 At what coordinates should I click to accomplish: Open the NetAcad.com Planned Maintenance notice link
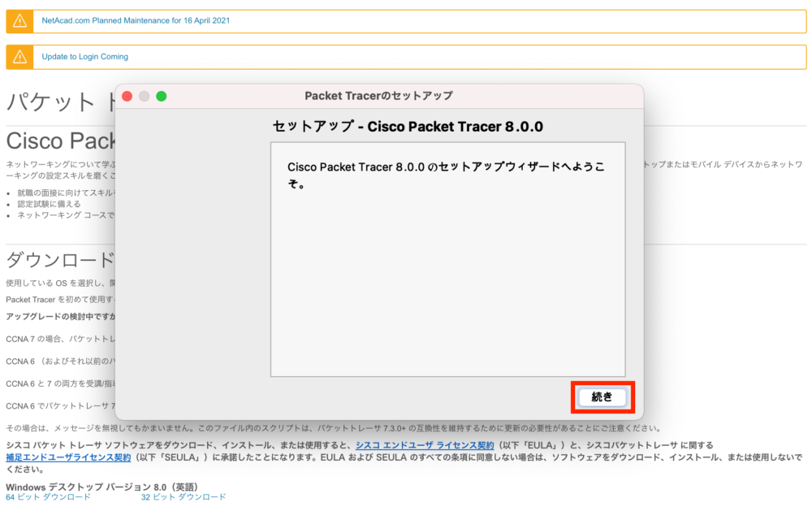click(136, 21)
